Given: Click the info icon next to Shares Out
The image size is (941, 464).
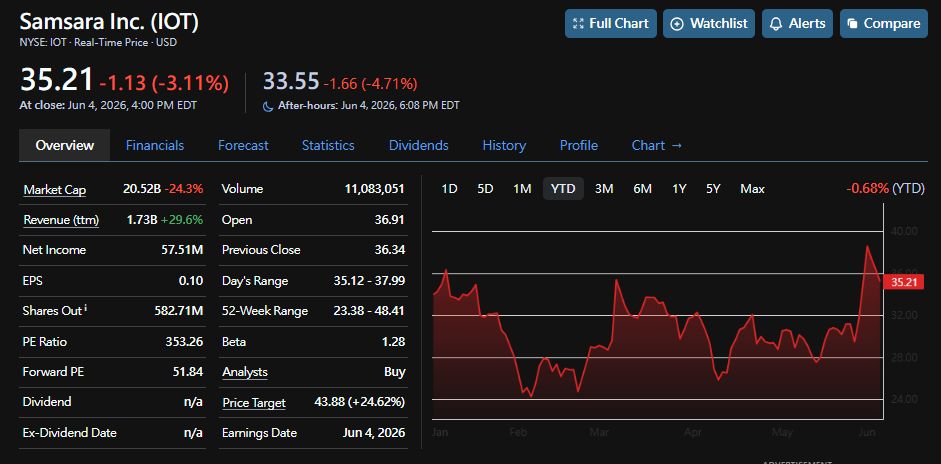Looking at the screenshot, I should click(x=86, y=308).
